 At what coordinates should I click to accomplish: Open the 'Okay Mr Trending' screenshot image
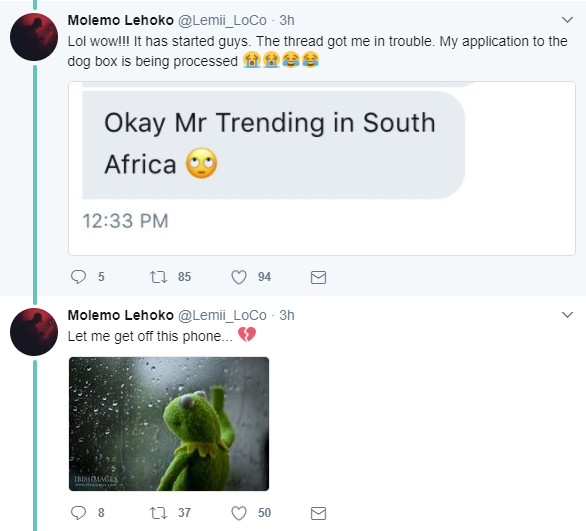click(x=322, y=169)
